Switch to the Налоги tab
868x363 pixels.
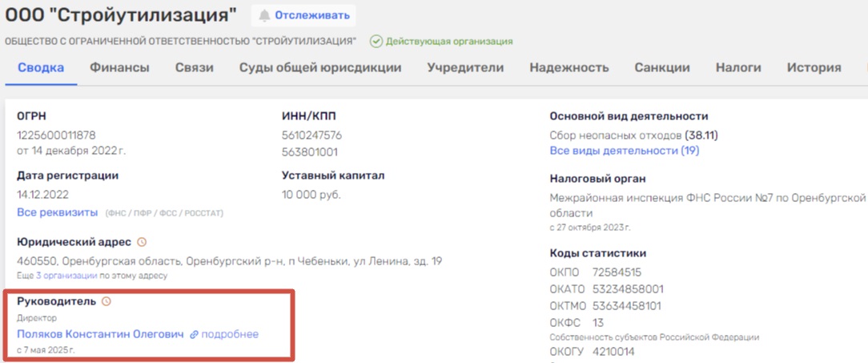[x=738, y=68]
